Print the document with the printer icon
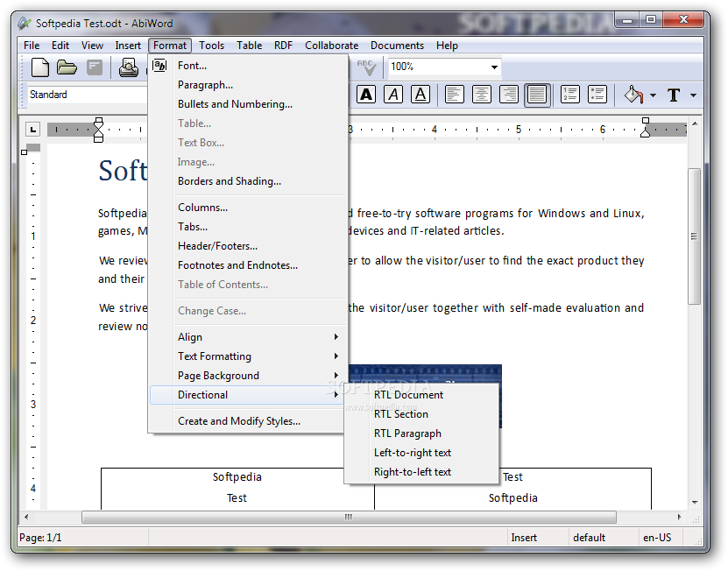The height and width of the screenshot is (571, 728). [x=128, y=67]
